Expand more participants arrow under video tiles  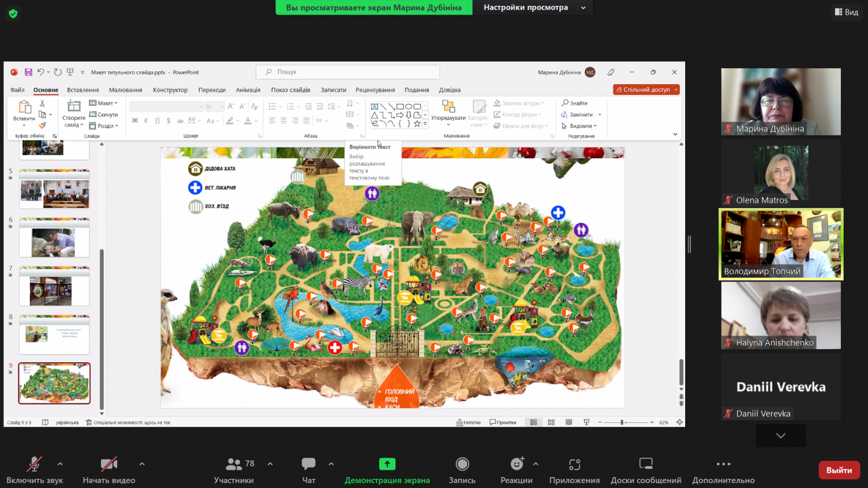coord(781,435)
